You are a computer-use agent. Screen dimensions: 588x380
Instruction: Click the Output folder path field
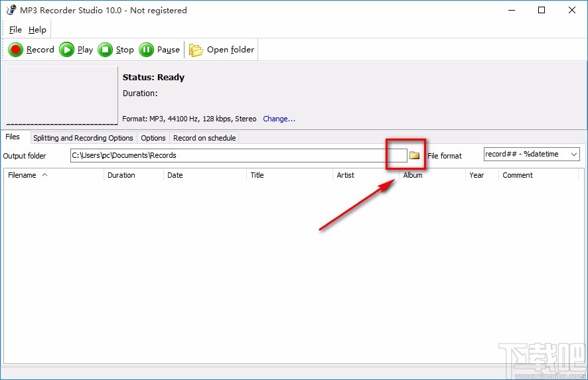click(x=238, y=155)
